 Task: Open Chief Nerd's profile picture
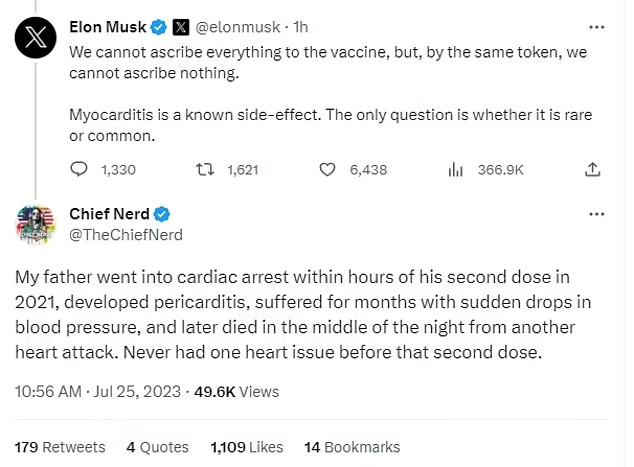pos(36,225)
